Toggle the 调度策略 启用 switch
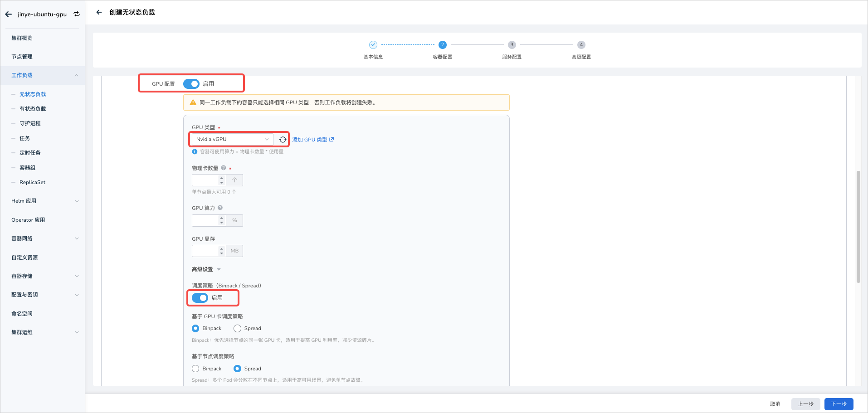The height and width of the screenshot is (413, 868). pyautogui.click(x=200, y=298)
